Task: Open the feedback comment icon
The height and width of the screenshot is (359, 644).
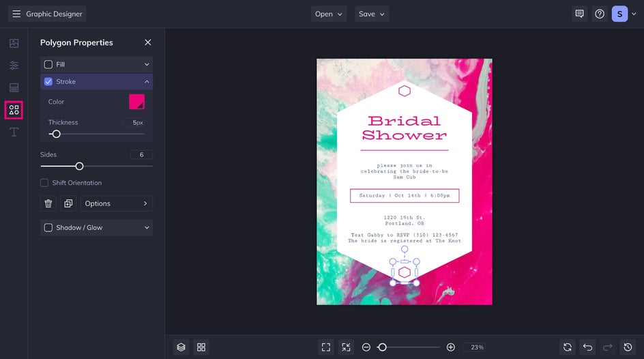Action: [x=579, y=14]
